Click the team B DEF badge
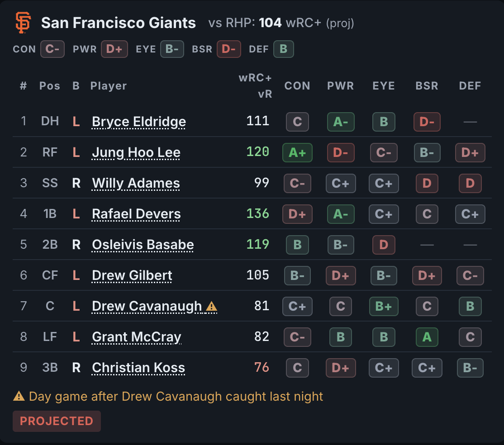 tap(284, 49)
